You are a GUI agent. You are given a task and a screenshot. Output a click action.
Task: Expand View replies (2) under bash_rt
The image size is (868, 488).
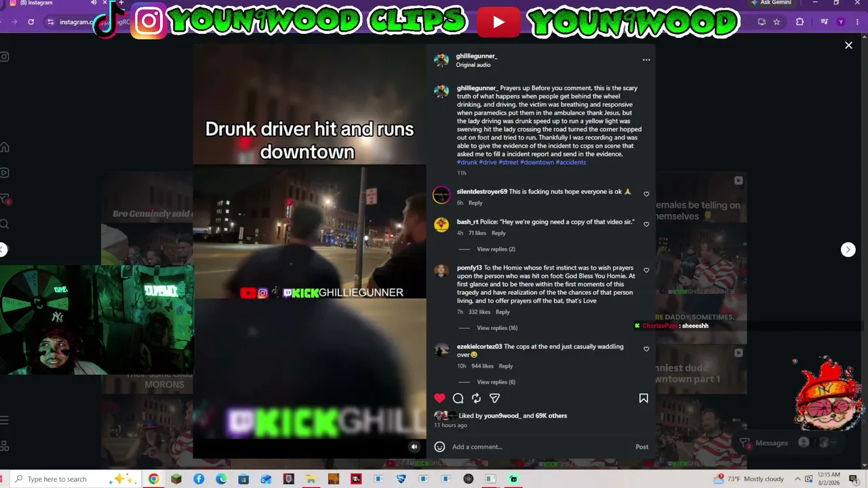click(x=496, y=249)
